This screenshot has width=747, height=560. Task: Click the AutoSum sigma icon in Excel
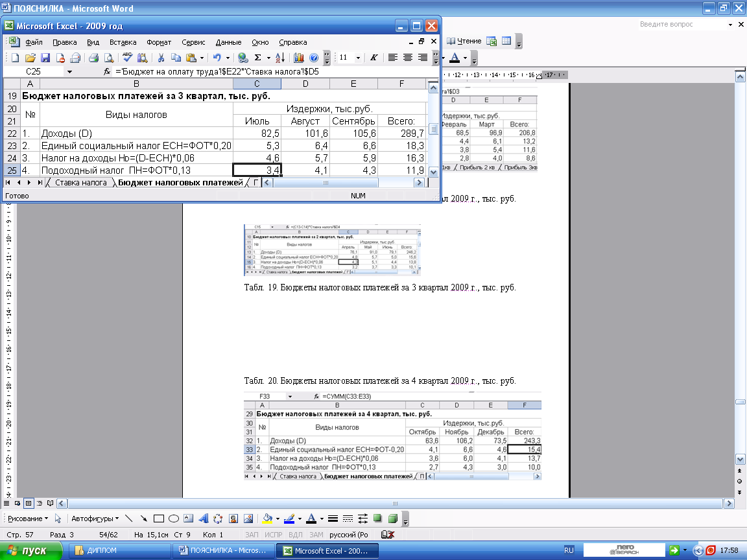click(x=259, y=58)
